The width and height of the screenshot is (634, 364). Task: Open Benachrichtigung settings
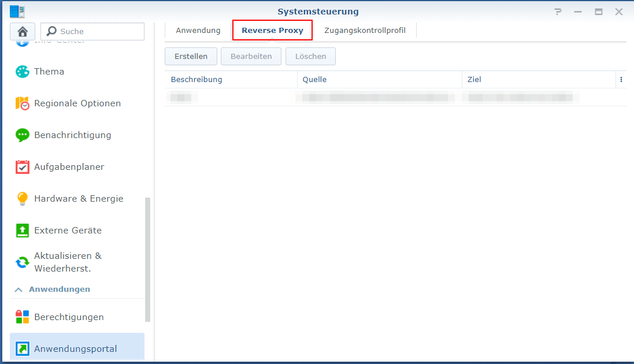tap(73, 135)
